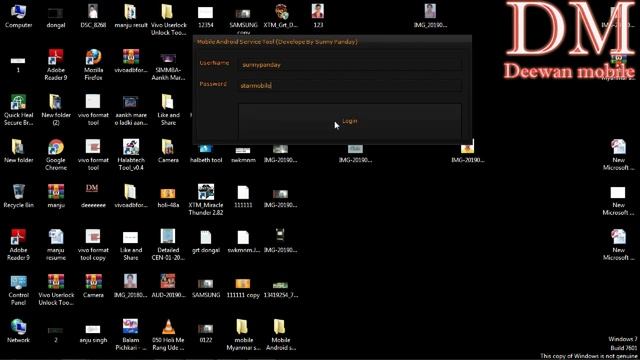
Task: Open the Google Chrome shortcut
Action: pos(56,155)
